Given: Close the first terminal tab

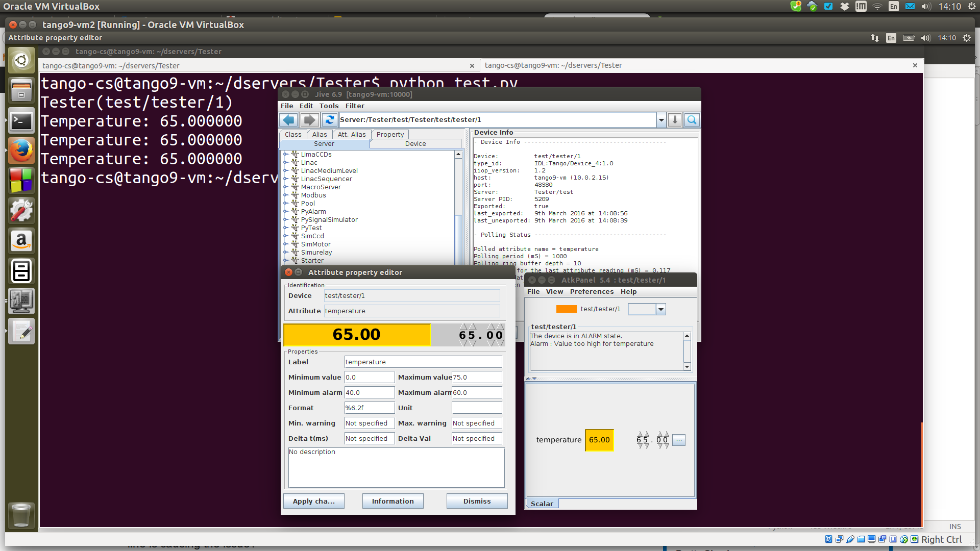Looking at the screenshot, I should click(x=472, y=66).
